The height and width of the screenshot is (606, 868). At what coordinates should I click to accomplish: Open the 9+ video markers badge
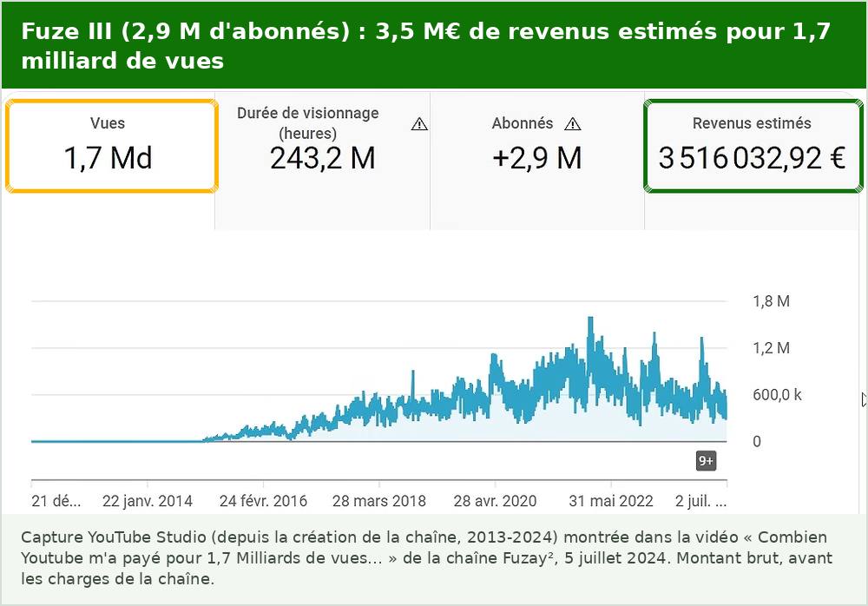706,461
